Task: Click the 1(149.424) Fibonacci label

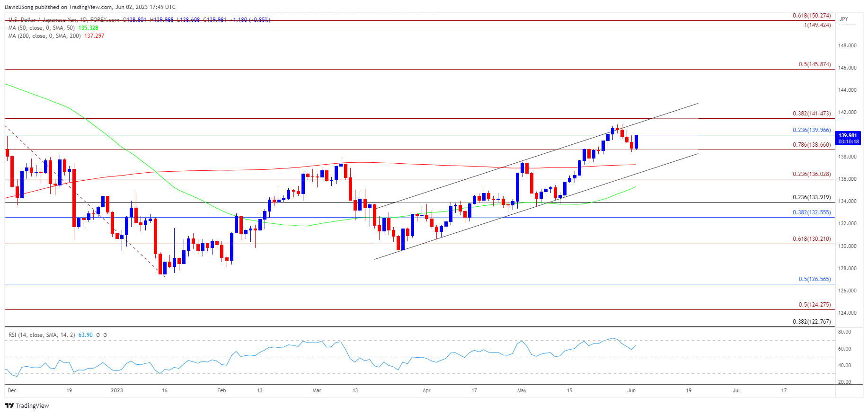Action: (817, 25)
